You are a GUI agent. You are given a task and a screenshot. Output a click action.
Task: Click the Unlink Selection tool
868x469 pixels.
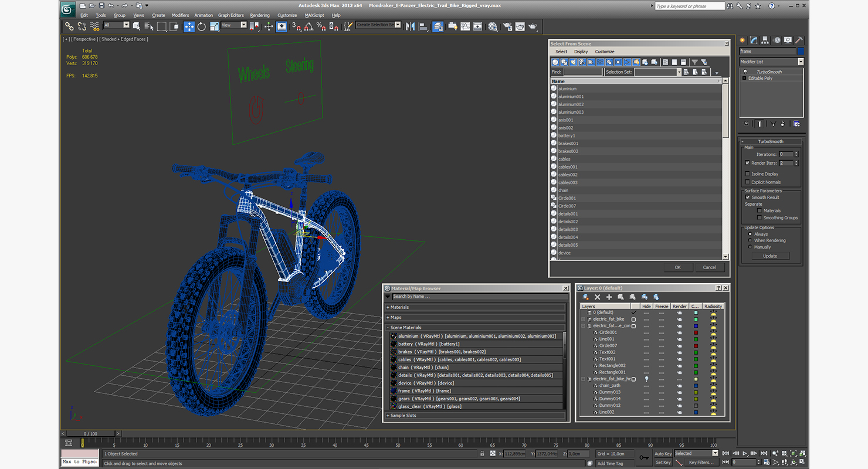point(82,26)
